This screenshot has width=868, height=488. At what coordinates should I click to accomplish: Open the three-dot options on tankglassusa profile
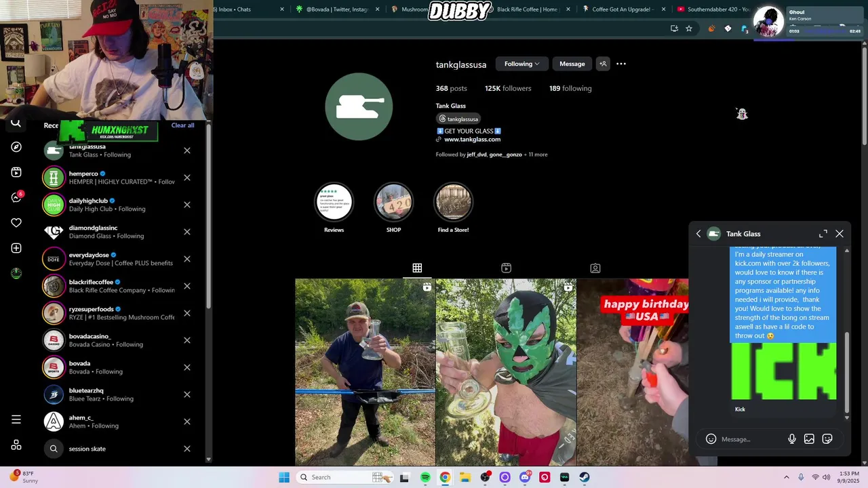pos(621,64)
